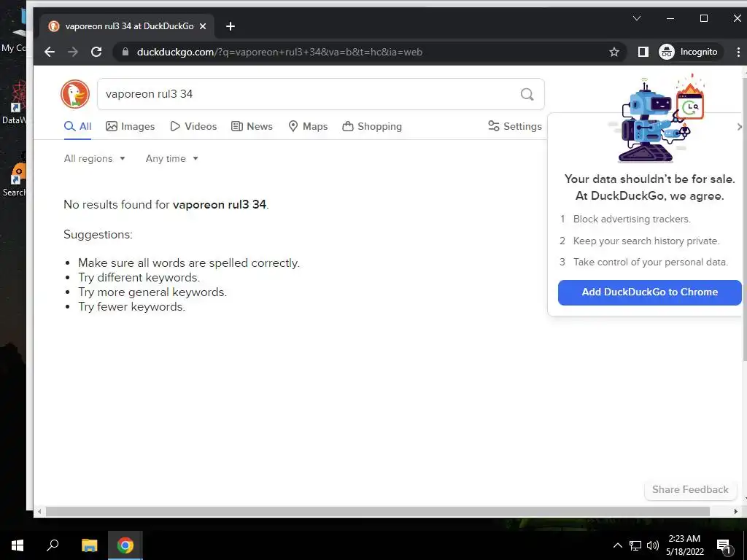This screenshot has height=560, width=747.
Task: Click 'Make sure all words are spelled correctly.'
Action: [x=189, y=262]
